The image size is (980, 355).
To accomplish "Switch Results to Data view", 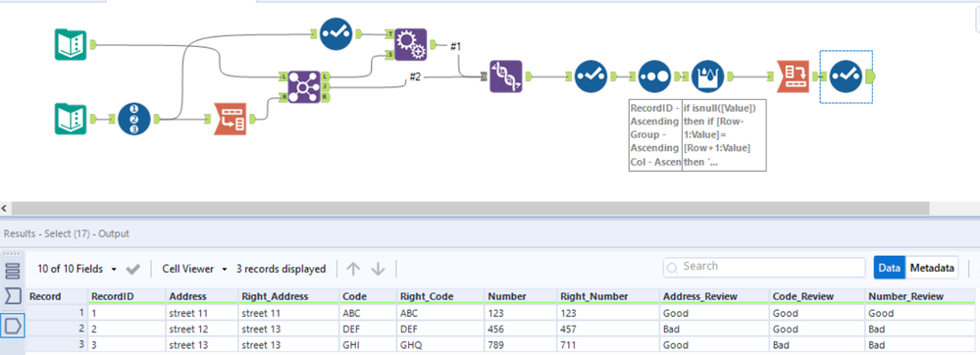I will click(x=889, y=268).
